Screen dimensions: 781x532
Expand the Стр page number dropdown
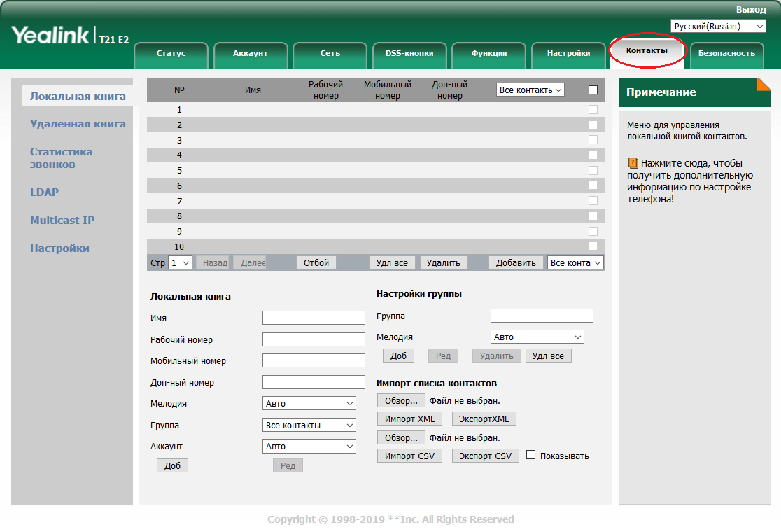(181, 262)
